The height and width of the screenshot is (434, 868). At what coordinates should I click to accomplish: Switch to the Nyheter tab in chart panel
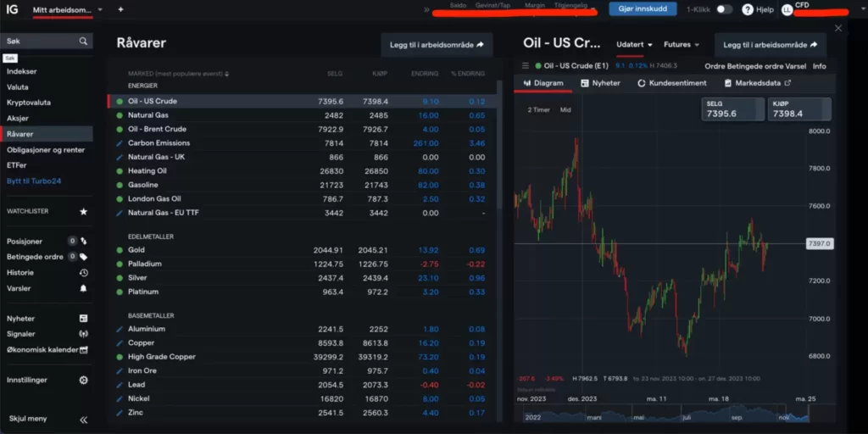601,83
